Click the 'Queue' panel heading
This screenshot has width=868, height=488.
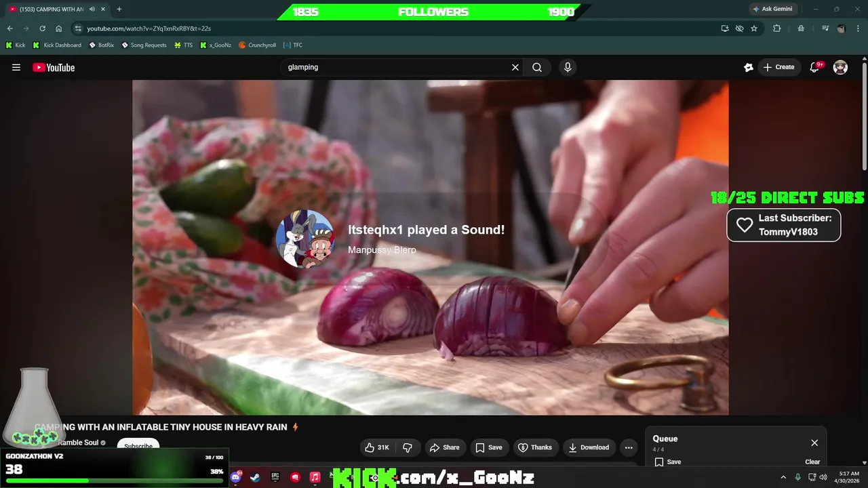point(665,439)
